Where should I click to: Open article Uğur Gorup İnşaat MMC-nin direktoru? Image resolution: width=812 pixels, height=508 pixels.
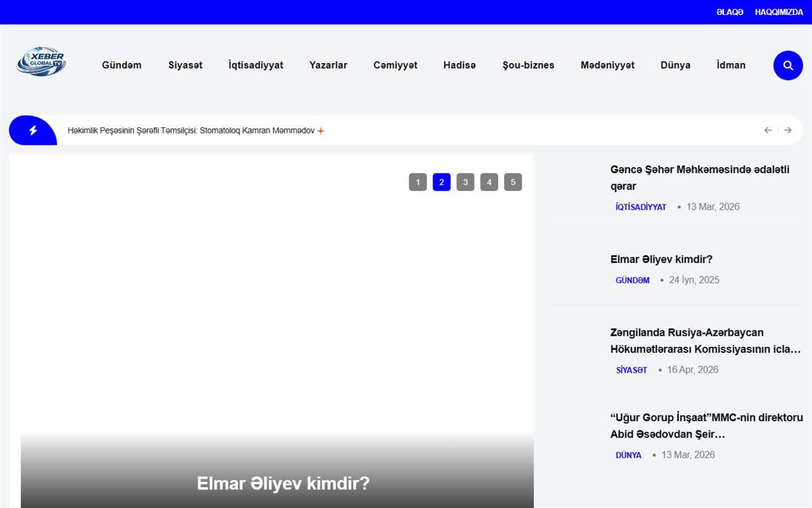click(x=706, y=426)
